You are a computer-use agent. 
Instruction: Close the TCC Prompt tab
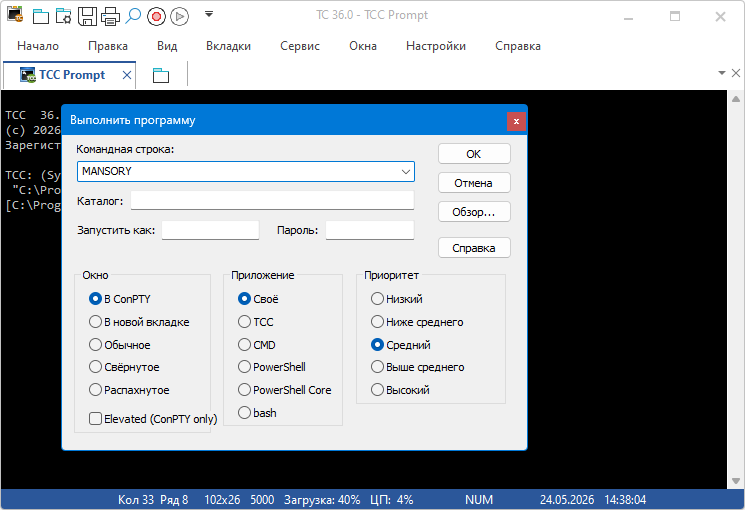click(127, 75)
